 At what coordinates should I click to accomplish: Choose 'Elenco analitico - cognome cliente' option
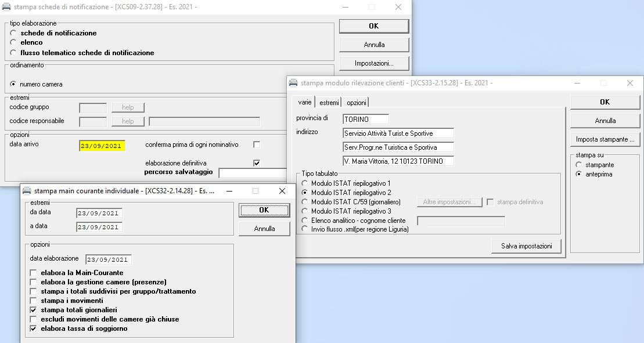click(305, 221)
